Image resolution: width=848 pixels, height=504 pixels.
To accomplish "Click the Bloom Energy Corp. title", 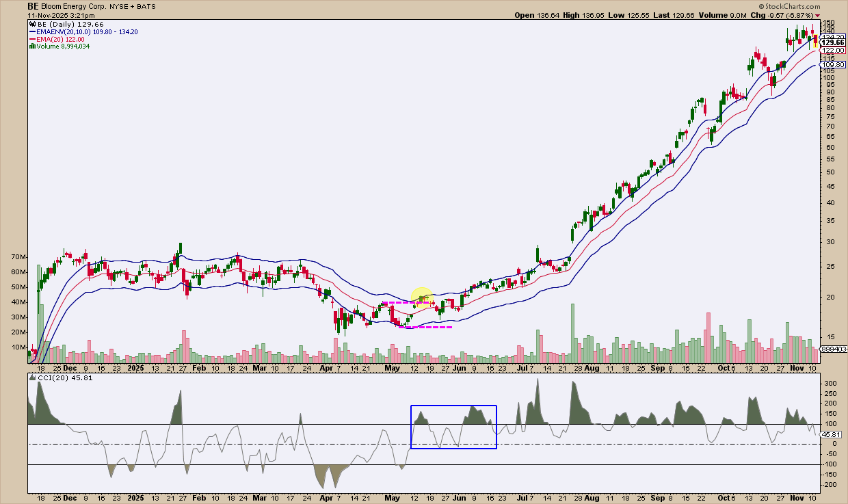I will [x=72, y=5].
